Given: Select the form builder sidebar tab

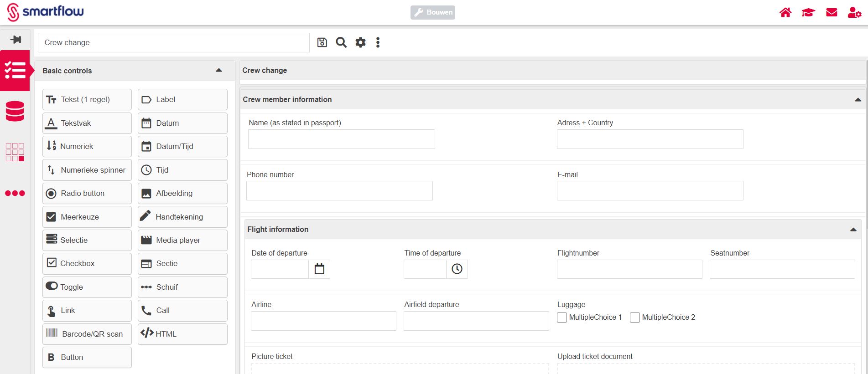Looking at the screenshot, I should point(15,71).
